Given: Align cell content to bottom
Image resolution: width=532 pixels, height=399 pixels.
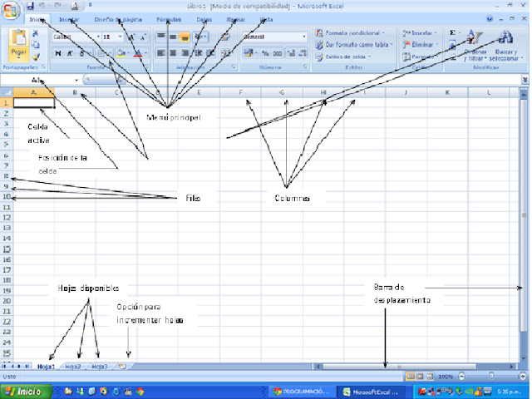Looking at the screenshot, I should 185,37.
